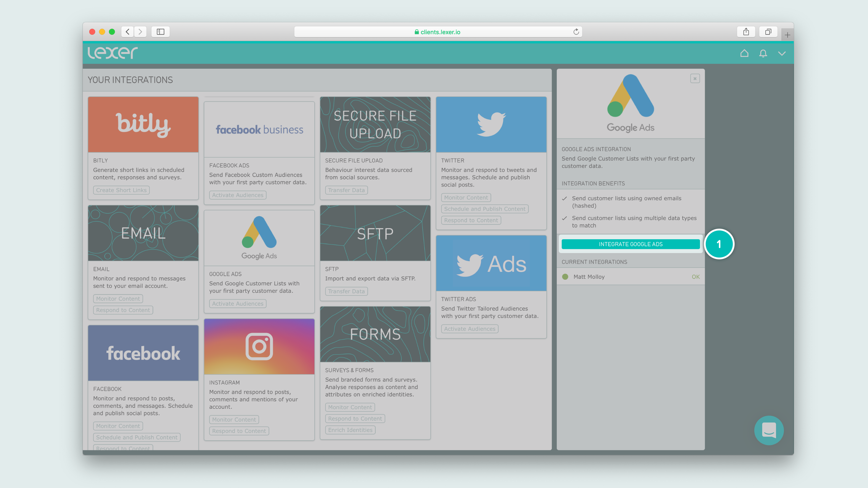Select the Instagram integration tile image
The width and height of the screenshot is (868, 488).
click(x=259, y=347)
